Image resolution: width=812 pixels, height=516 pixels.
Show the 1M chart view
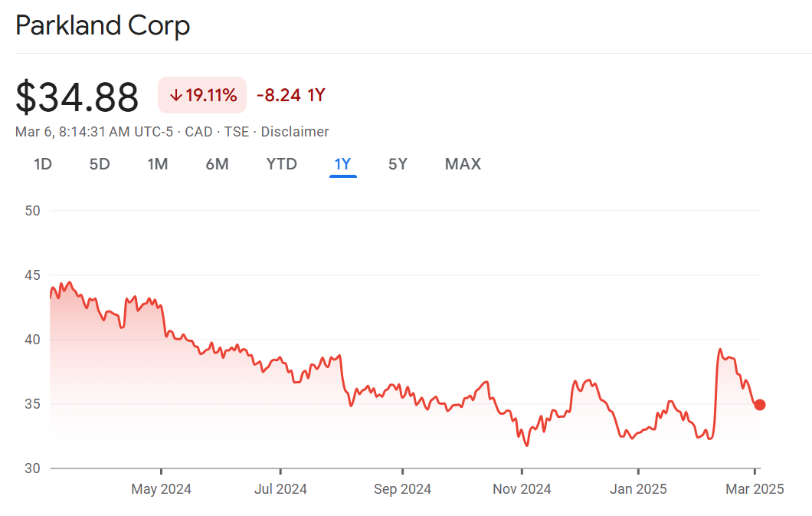(158, 163)
